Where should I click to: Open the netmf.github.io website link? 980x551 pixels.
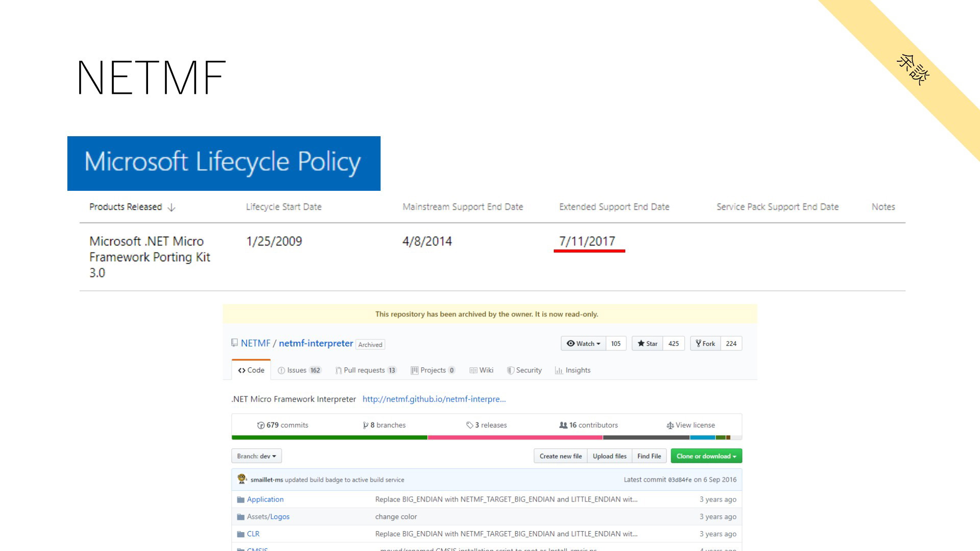click(x=434, y=399)
